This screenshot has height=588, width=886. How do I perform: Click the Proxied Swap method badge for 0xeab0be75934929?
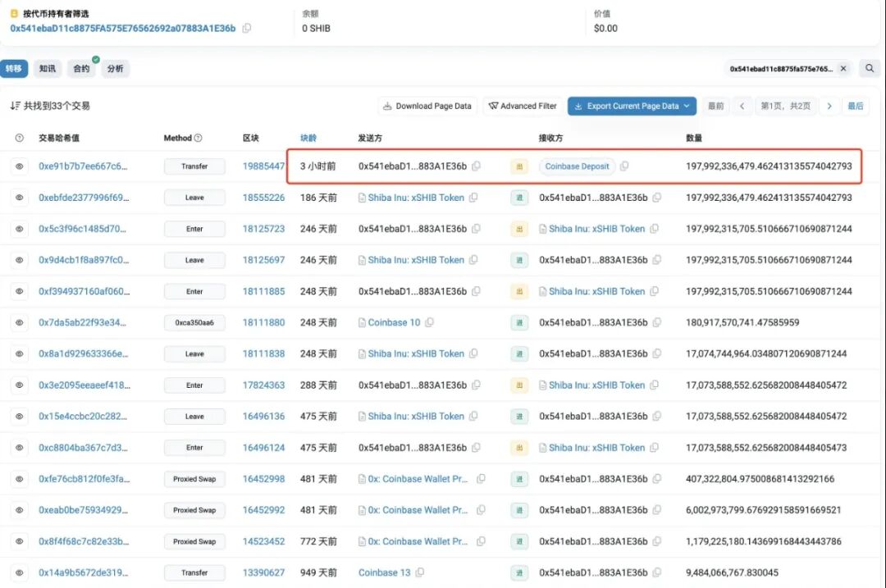(194, 510)
